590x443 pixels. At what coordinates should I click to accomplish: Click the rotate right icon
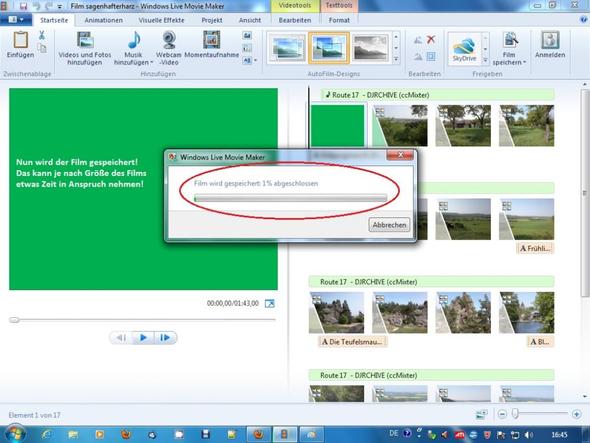(x=418, y=57)
